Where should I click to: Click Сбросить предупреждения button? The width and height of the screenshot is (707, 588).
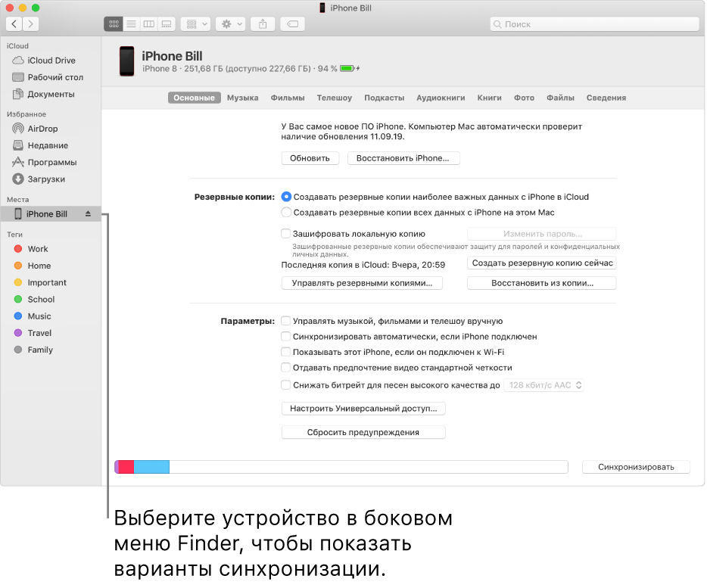[x=363, y=432]
